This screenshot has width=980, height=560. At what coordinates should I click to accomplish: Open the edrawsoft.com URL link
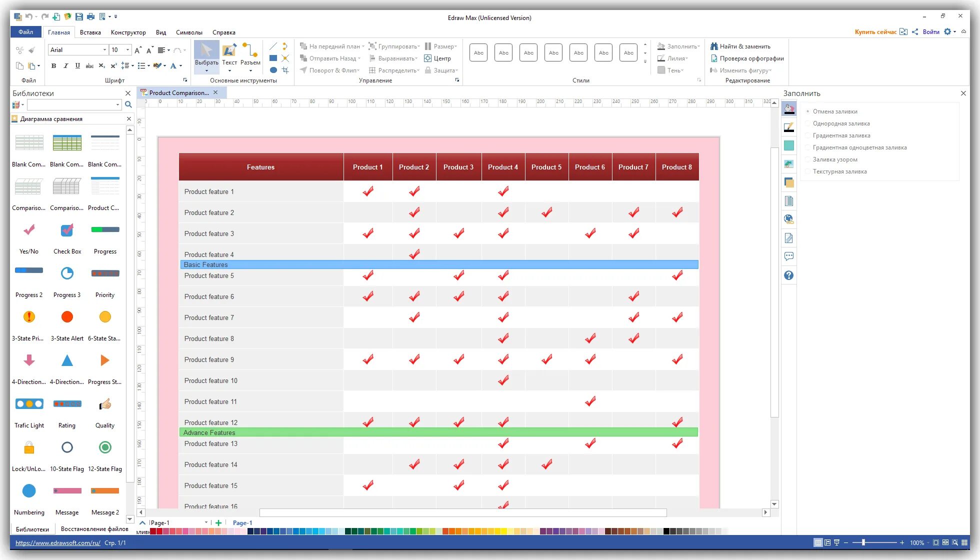point(58,543)
